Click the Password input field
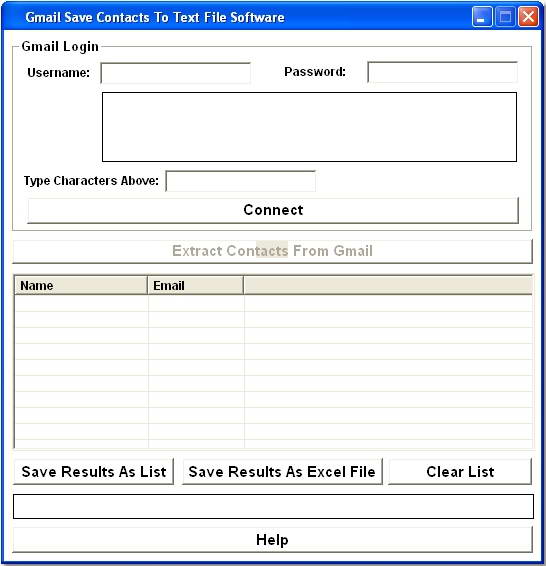The width and height of the screenshot is (546, 566). click(x=442, y=72)
